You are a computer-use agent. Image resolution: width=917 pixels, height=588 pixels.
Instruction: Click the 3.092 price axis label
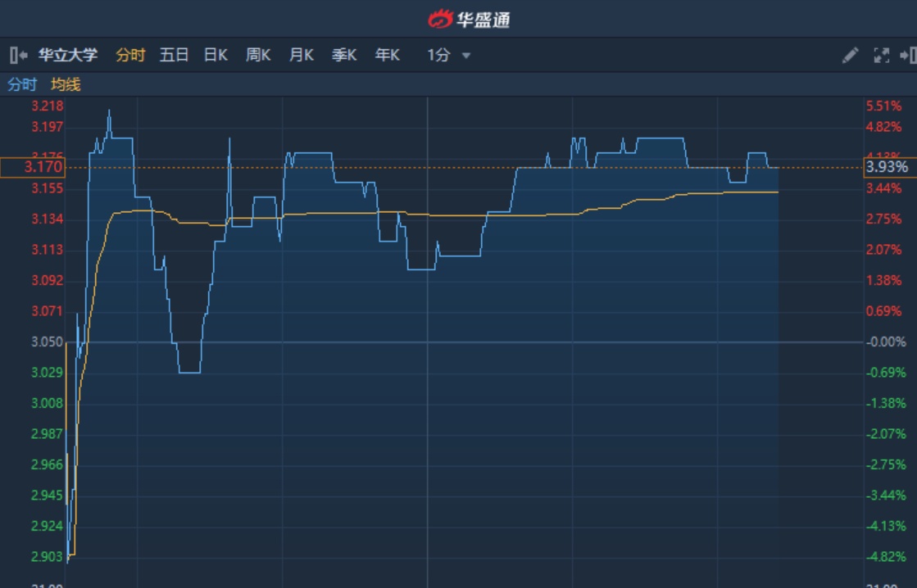click(x=48, y=281)
